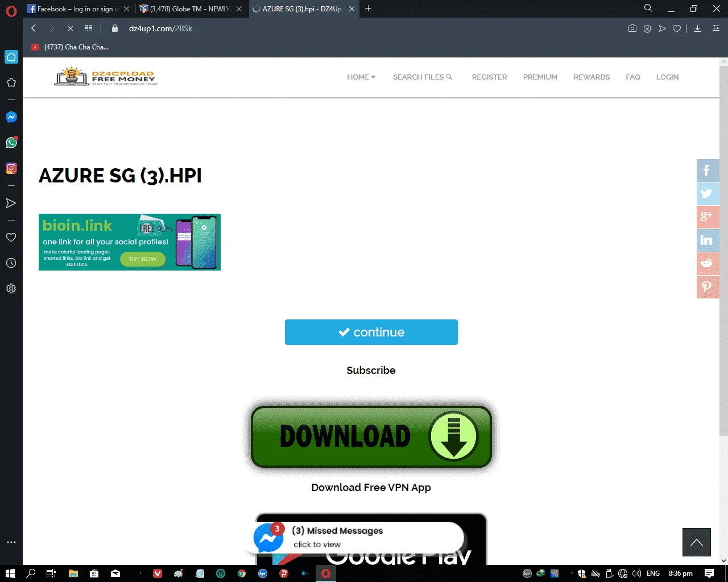This screenshot has height=582, width=728.
Task: Close the Facebook tab
Action: point(127,9)
